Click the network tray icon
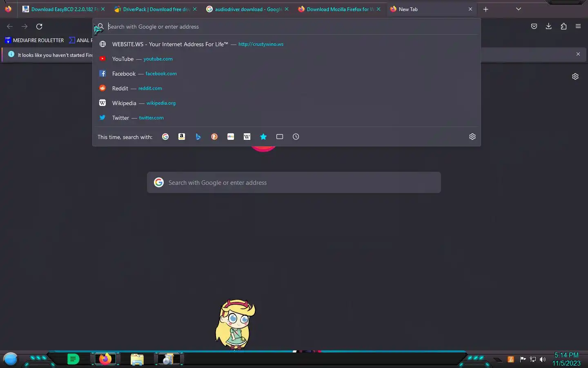Viewport: 588px width, 368px height. 533,359
